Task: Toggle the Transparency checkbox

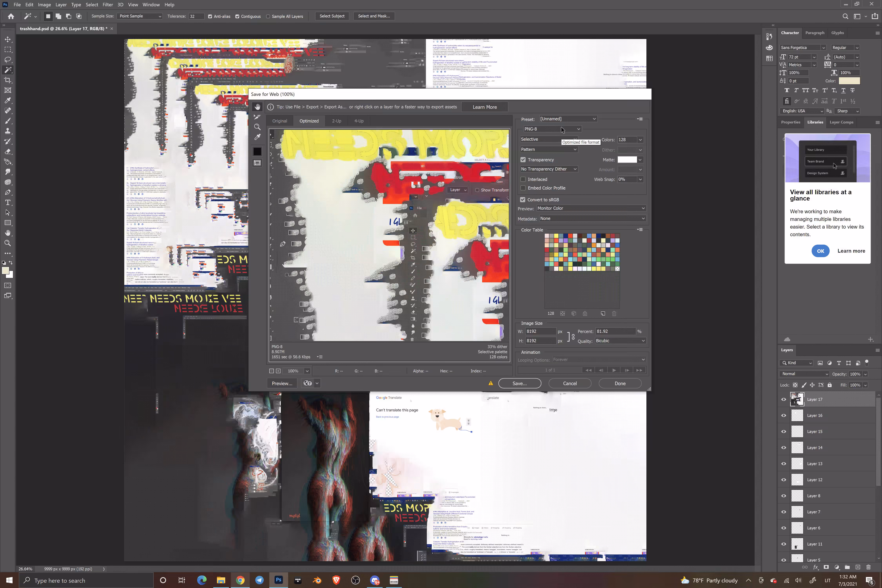Action: click(523, 160)
